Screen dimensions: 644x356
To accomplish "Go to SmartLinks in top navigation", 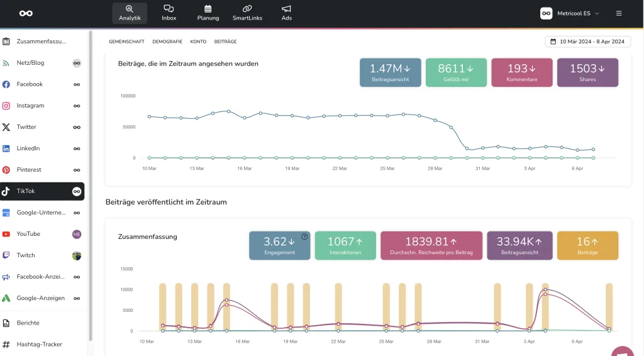I will 247,13.
